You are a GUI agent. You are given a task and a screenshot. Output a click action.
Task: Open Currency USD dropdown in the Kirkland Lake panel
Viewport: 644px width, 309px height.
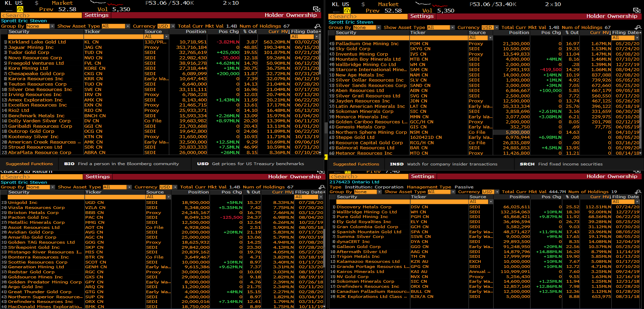tap(166, 26)
